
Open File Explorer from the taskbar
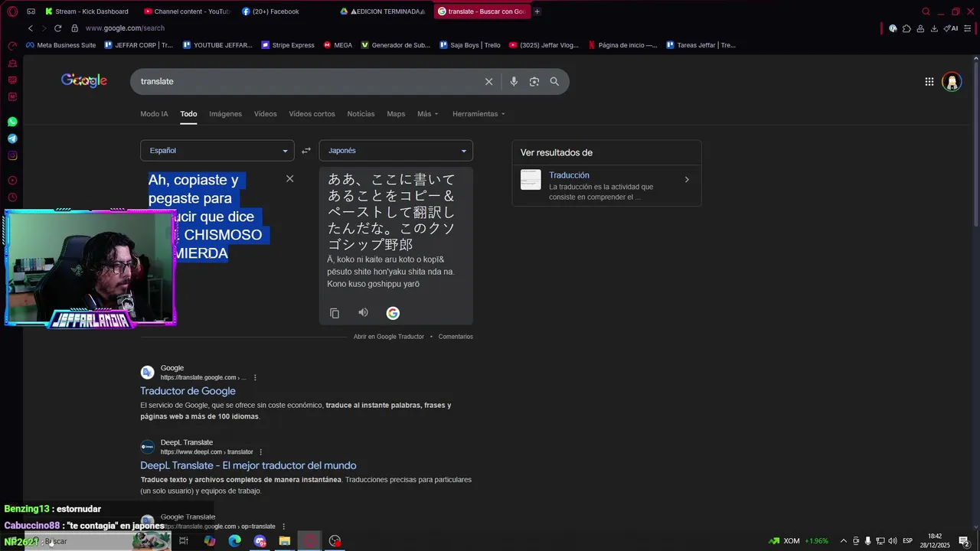tap(285, 541)
